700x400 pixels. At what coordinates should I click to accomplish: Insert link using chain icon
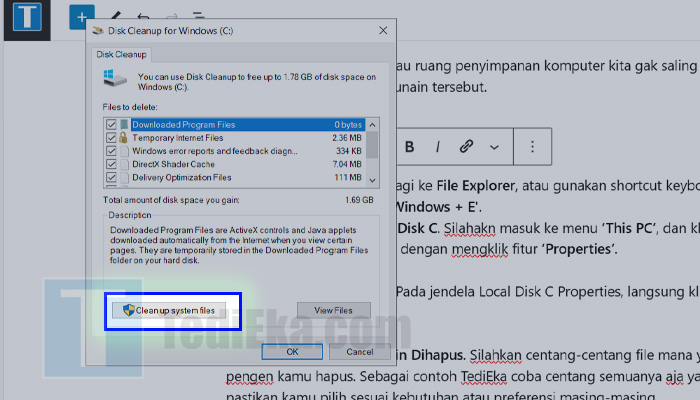[466, 146]
